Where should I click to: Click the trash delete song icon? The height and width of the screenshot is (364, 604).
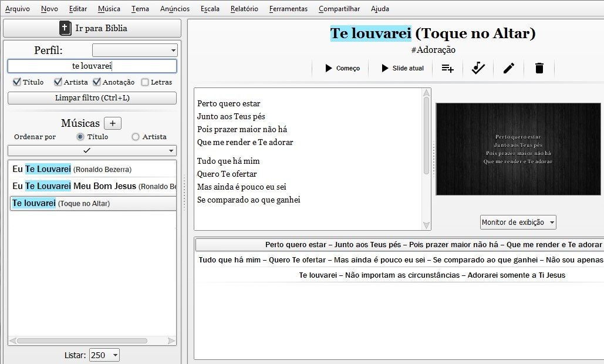(539, 68)
